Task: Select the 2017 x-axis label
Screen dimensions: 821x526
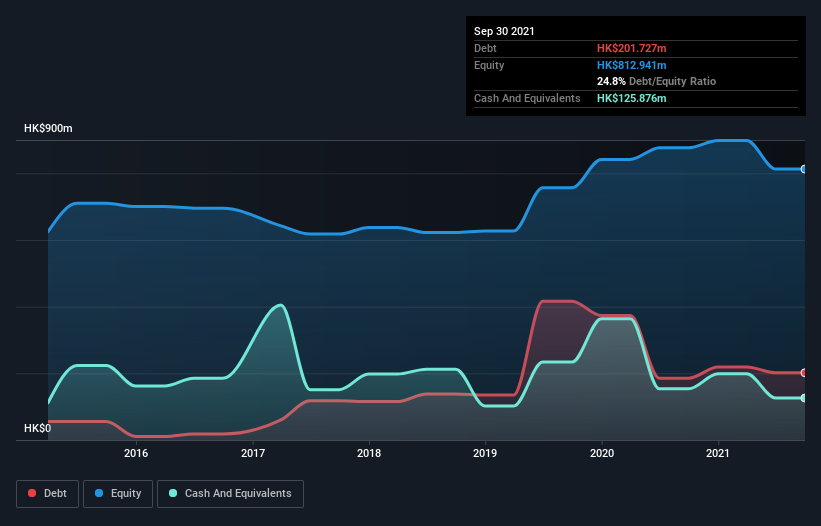Action: 253,453
